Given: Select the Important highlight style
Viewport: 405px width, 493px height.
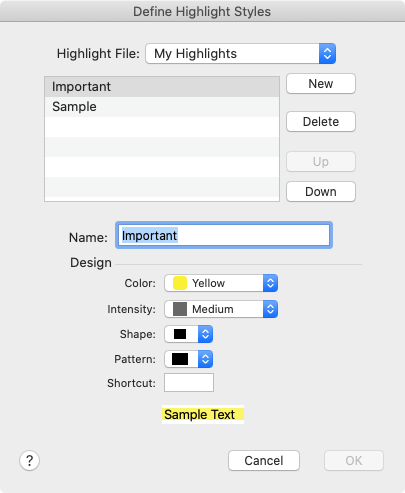Looking at the screenshot, I should (162, 87).
